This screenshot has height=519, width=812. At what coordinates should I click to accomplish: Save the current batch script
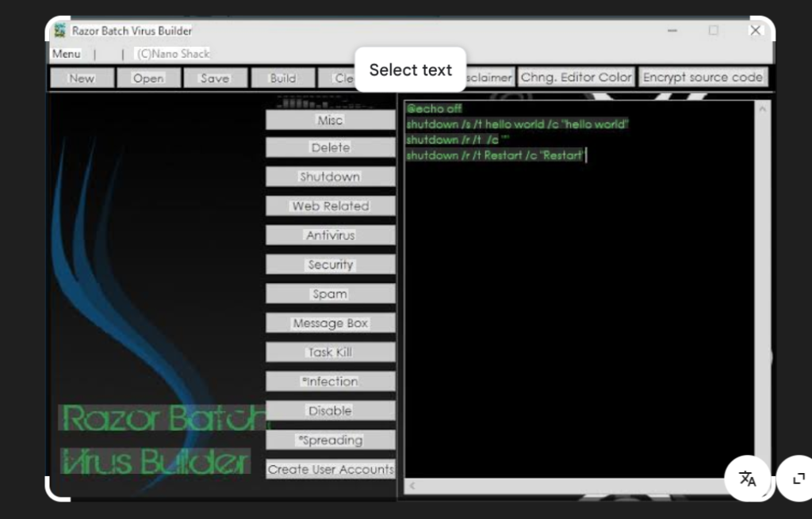coord(215,77)
